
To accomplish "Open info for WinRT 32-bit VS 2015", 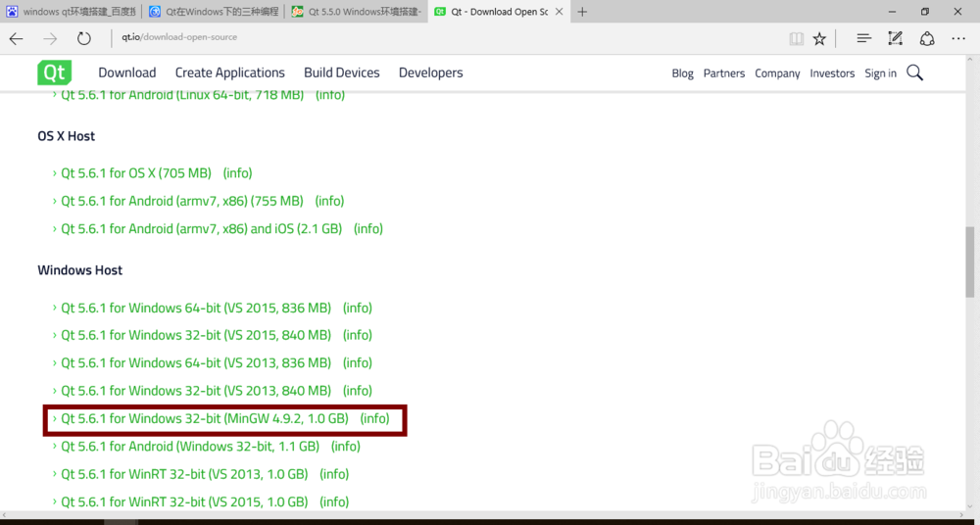I will [x=334, y=501].
